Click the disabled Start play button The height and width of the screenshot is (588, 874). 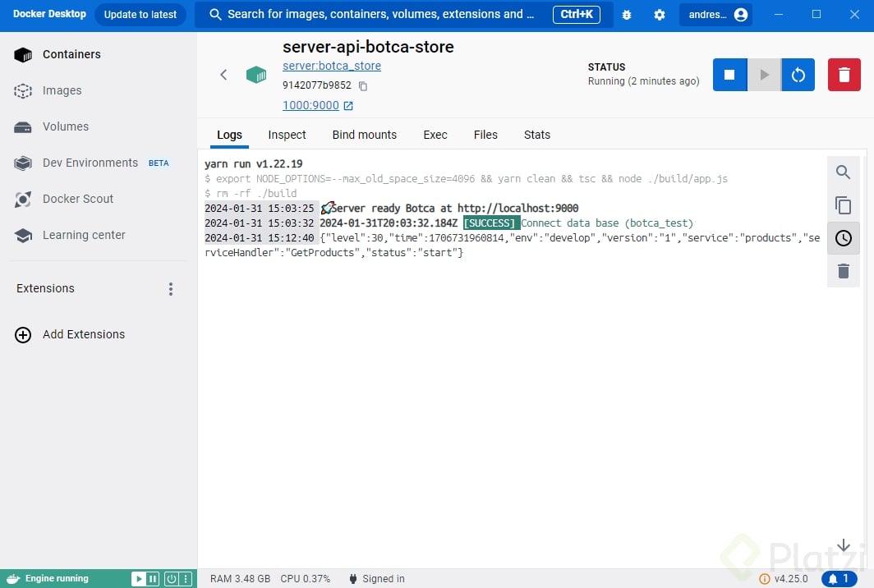click(764, 75)
